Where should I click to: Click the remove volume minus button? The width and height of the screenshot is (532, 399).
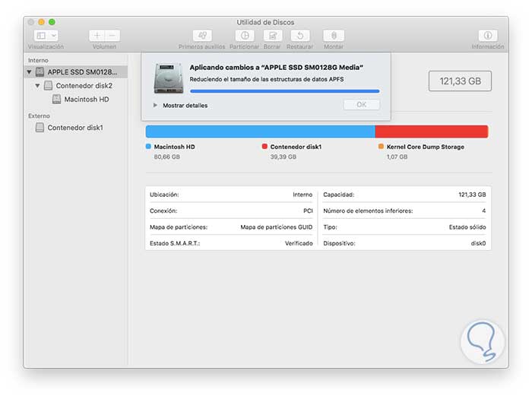[x=112, y=35]
